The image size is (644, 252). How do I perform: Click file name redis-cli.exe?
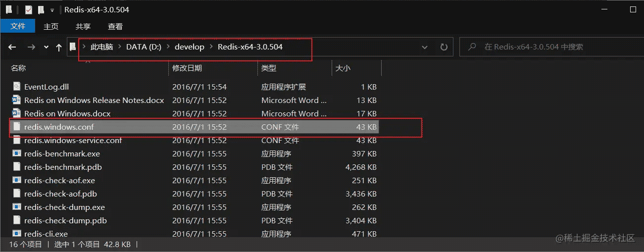click(x=46, y=234)
